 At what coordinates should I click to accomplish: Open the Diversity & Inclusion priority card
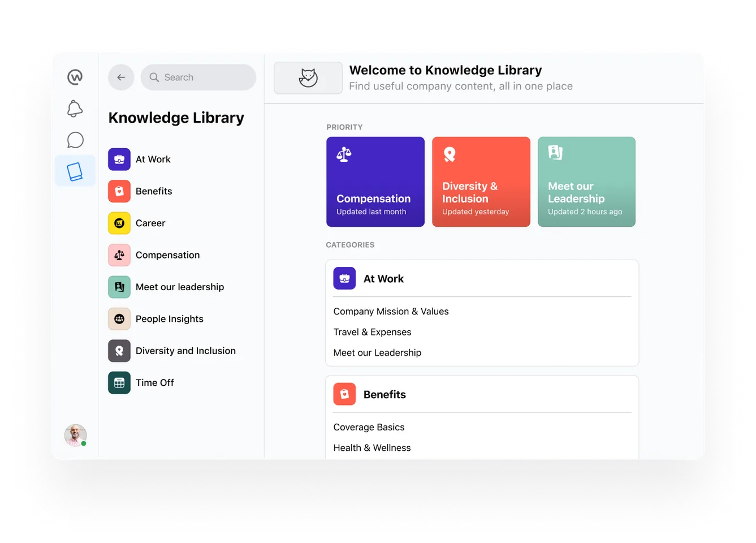[x=481, y=182]
